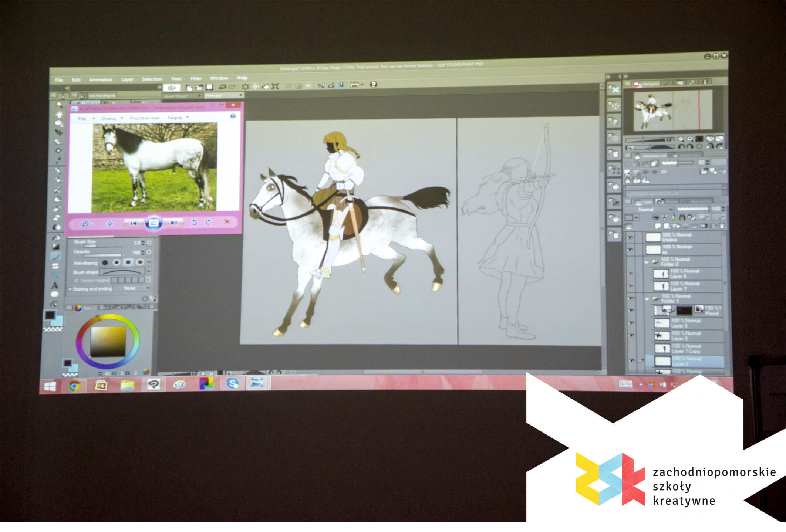This screenshot has height=532, width=786.
Task: Expand the Starting and ending plus sign
Action: pos(70,289)
